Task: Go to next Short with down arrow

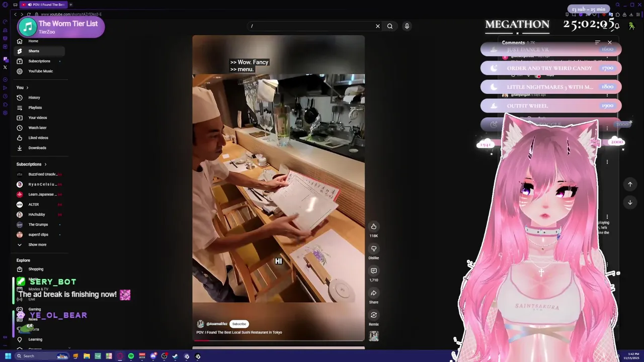Action: click(x=630, y=202)
